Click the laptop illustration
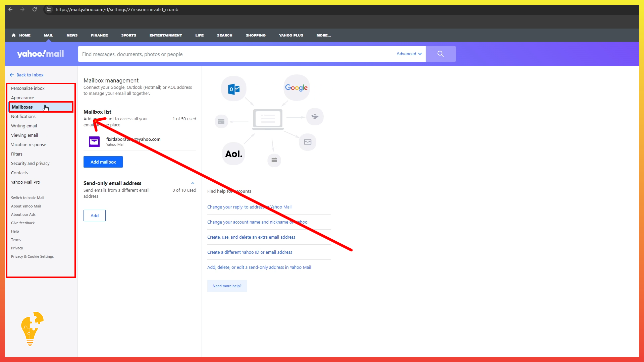The height and width of the screenshot is (362, 644). 268,119
